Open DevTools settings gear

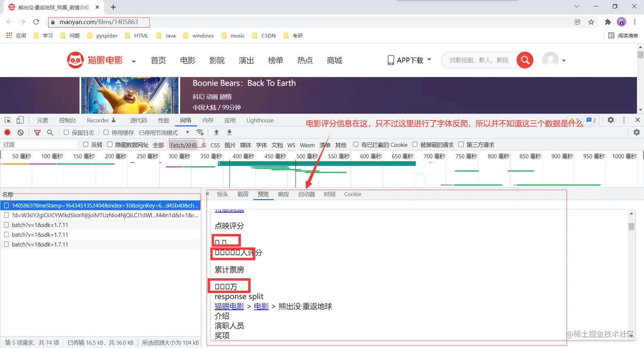pyautogui.click(x=611, y=120)
